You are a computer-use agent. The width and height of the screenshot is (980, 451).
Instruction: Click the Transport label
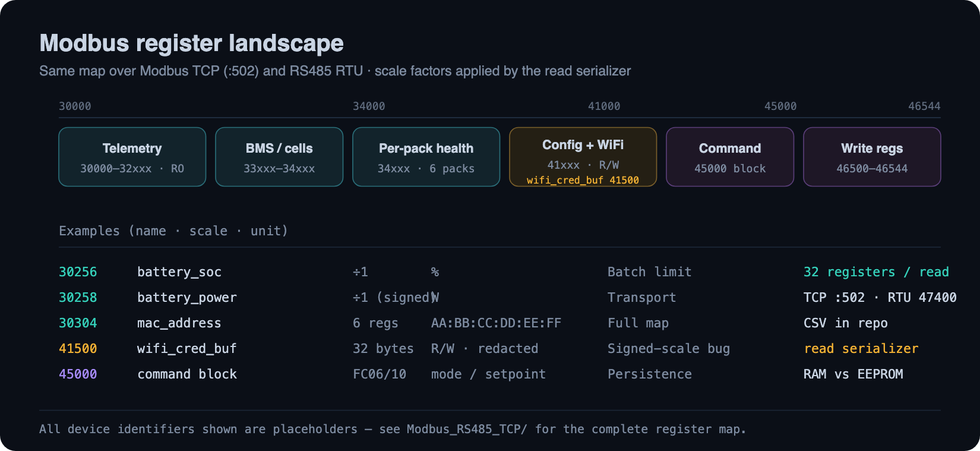(x=641, y=298)
